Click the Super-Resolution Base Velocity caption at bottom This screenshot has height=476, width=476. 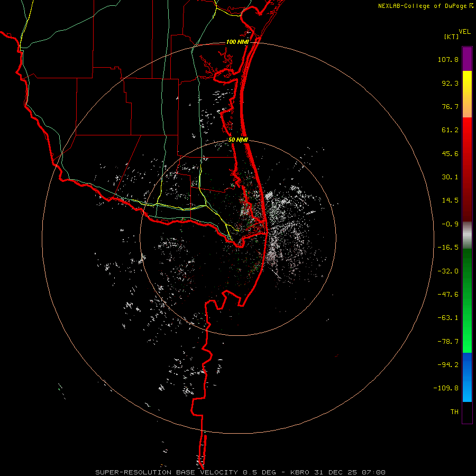tap(241, 472)
